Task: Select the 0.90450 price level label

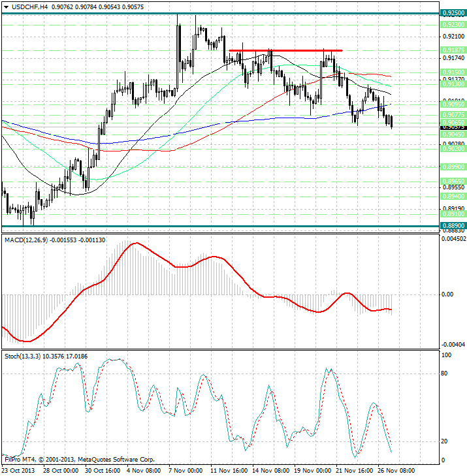Action: click(x=453, y=134)
